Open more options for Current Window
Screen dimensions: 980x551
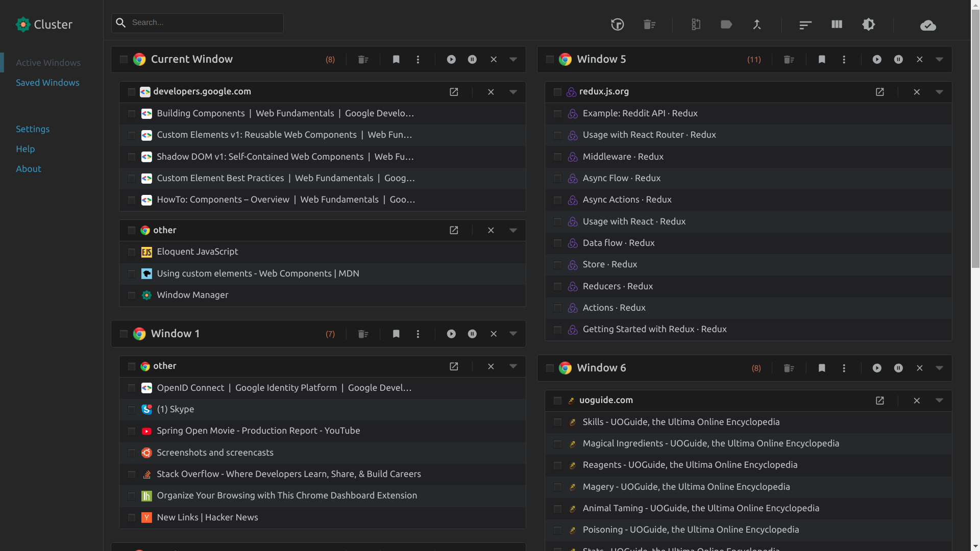tap(418, 60)
